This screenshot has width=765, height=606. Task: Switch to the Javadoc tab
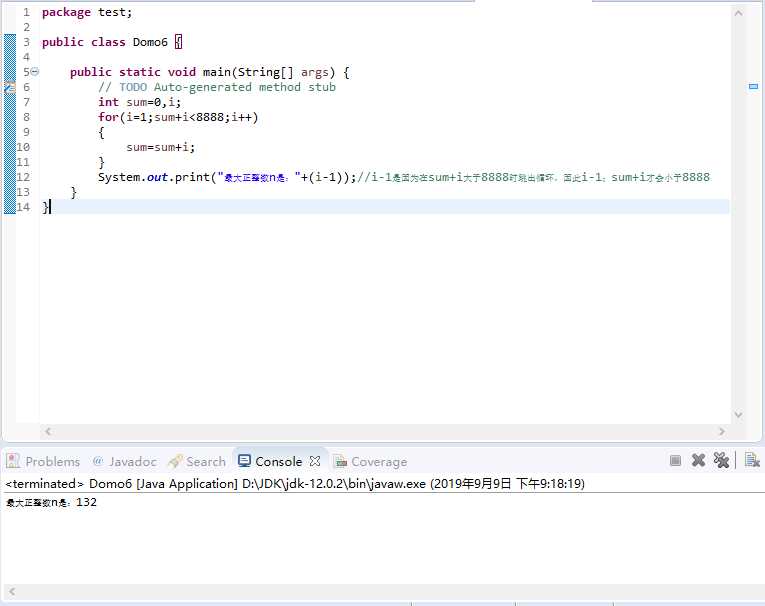(125, 461)
